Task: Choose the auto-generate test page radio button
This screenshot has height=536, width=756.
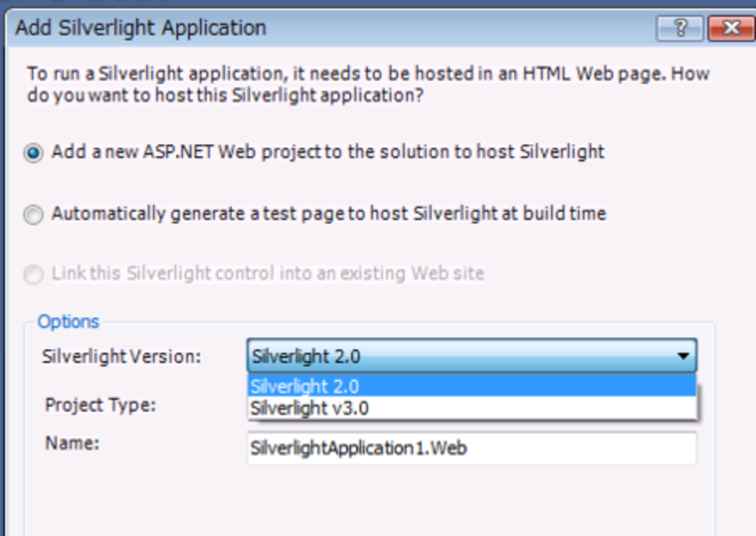Action: pos(33,215)
